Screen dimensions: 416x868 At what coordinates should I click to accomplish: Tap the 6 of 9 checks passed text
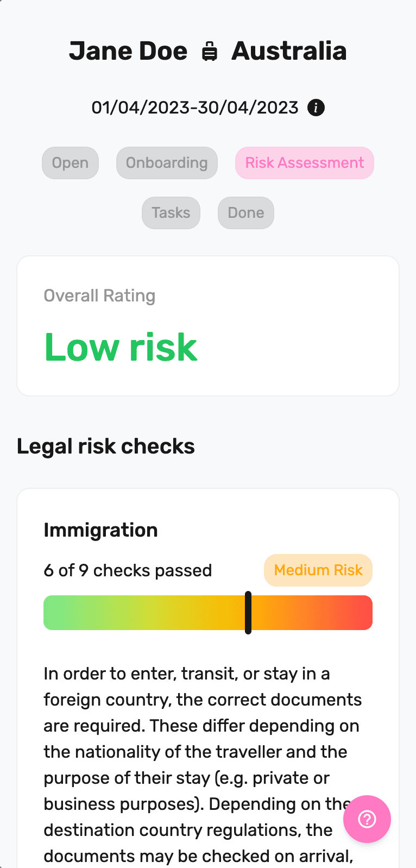tap(128, 570)
